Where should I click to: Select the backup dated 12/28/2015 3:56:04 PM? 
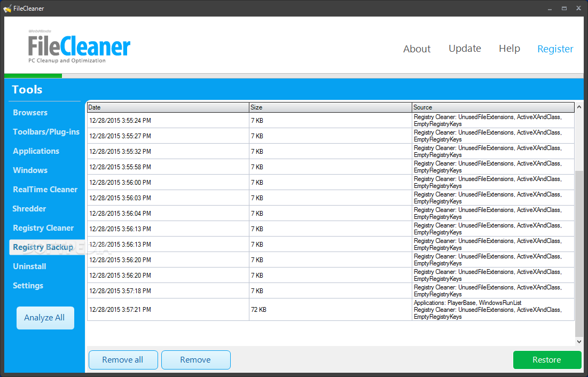(x=331, y=213)
